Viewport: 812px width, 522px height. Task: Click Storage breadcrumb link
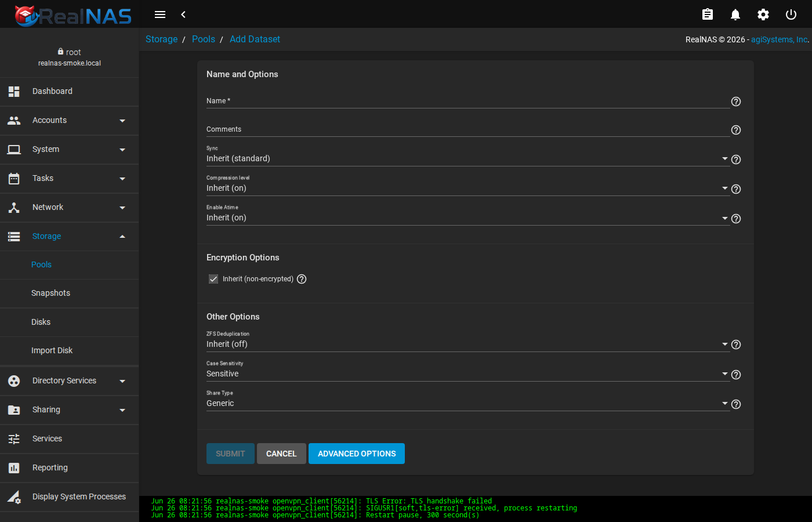tap(161, 39)
